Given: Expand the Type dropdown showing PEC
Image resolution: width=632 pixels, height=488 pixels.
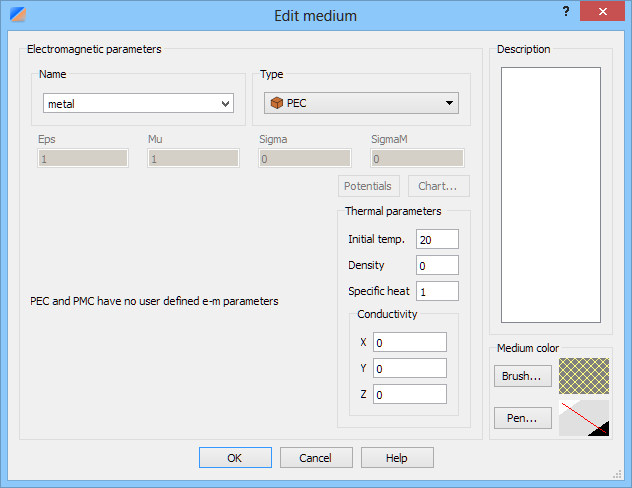Looking at the screenshot, I should [x=361, y=103].
